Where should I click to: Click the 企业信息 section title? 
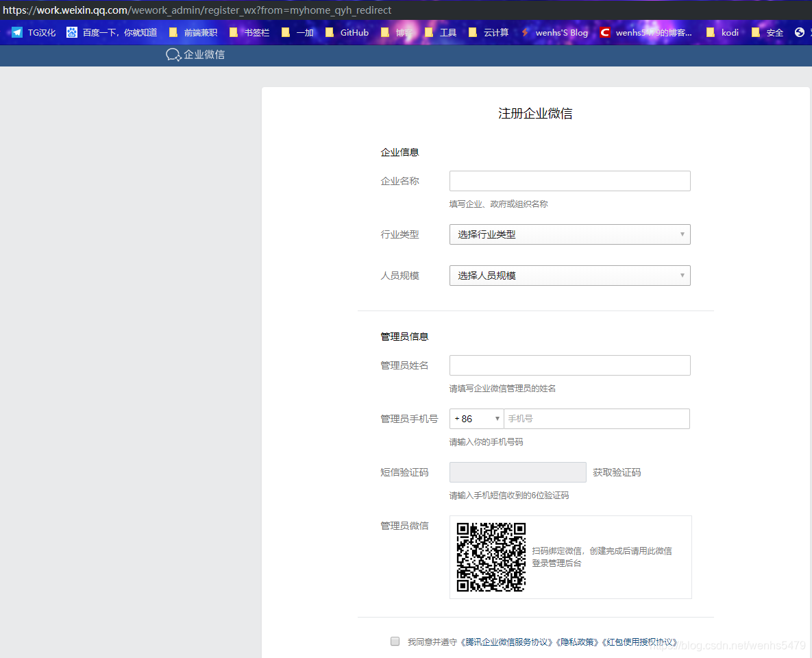click(399, 152)
